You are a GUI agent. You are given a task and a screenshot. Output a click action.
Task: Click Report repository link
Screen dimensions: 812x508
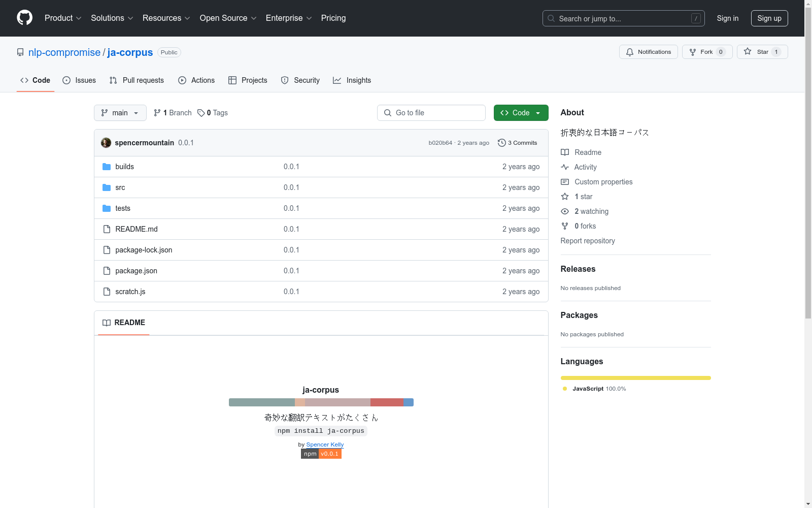click(588, 241)
